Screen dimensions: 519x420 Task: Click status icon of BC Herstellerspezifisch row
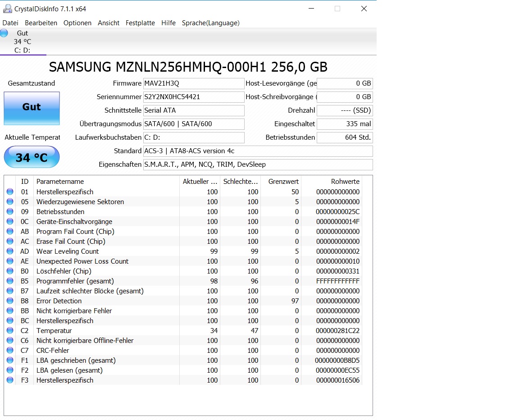coord(10,320)
